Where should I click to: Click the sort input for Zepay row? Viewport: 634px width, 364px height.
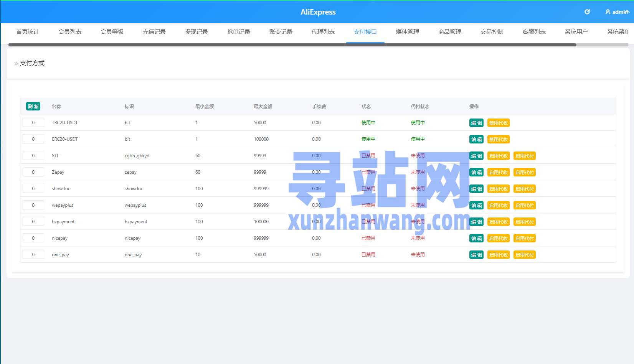point(33,172)
